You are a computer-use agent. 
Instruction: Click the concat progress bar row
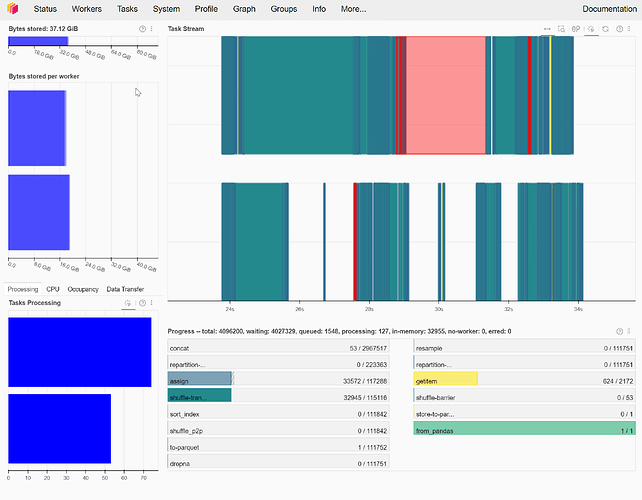pyautogui.click(x=278, y=348)
